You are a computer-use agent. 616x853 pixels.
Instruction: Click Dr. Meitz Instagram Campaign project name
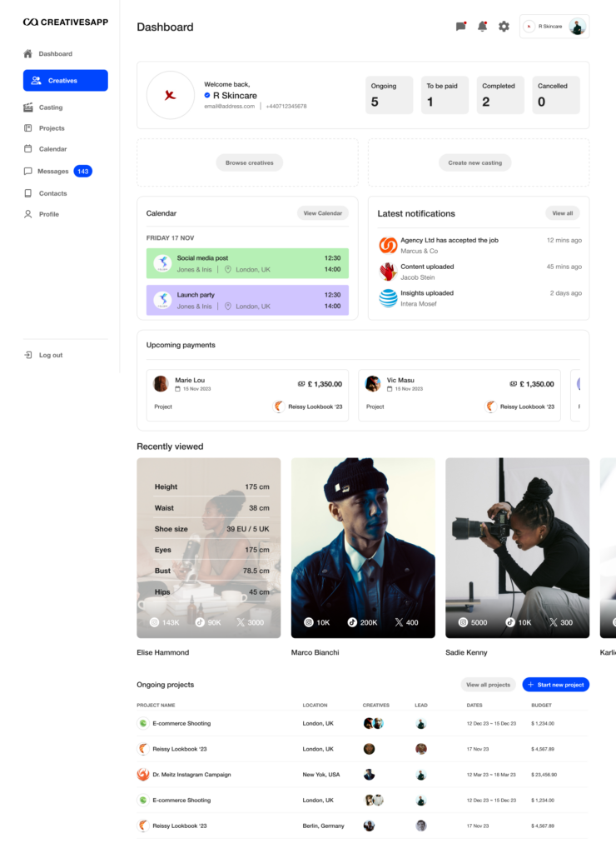pos(192,775)
